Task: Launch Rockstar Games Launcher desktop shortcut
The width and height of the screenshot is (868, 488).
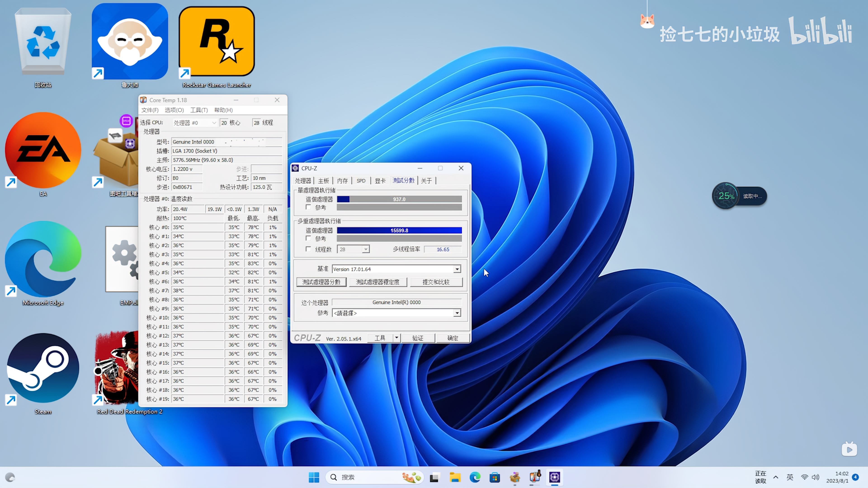Action: click(217, 41)
